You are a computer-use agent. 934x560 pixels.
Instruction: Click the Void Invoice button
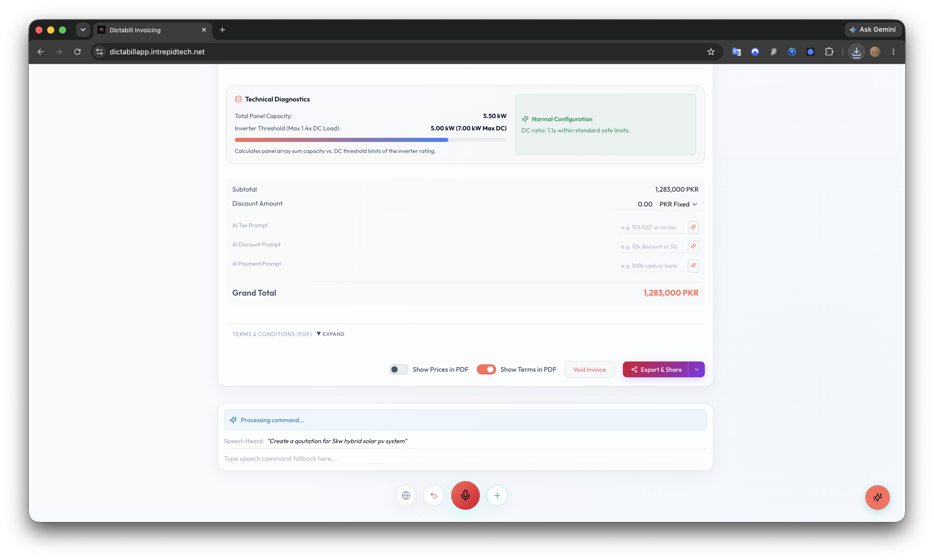click(x=589, y=369)
